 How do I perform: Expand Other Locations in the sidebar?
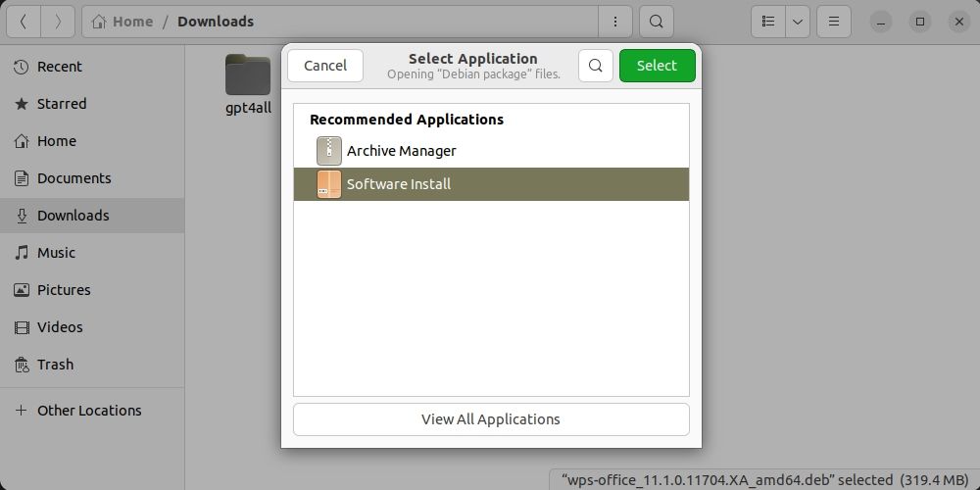(x=89, y=411)
